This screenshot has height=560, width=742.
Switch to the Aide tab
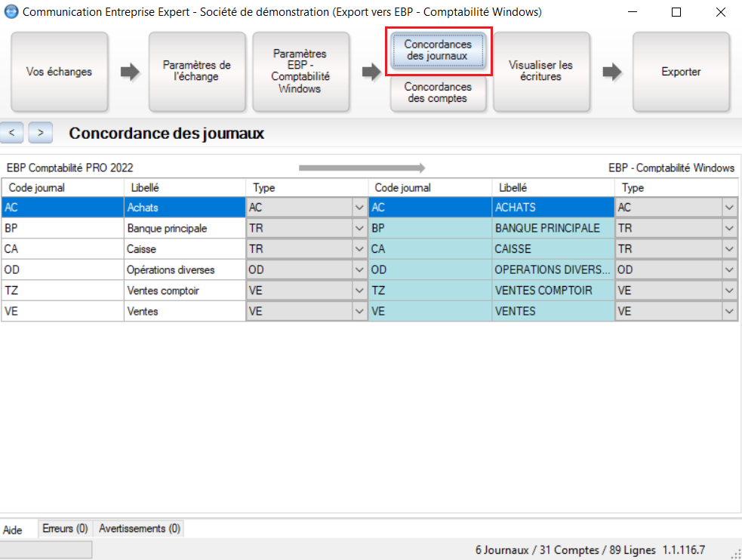click(x=13, y=530)
